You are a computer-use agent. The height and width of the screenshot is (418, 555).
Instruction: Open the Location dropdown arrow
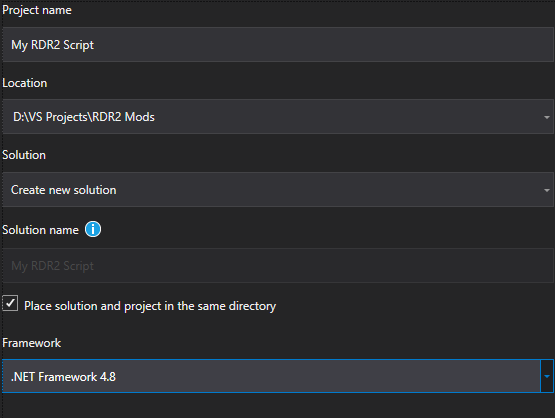pos(547,117)
